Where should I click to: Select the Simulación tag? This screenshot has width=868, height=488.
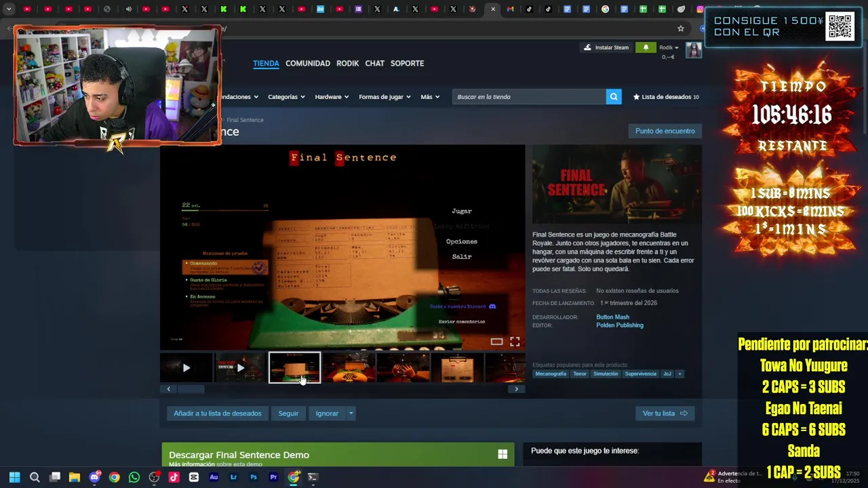tap(606, 373)
